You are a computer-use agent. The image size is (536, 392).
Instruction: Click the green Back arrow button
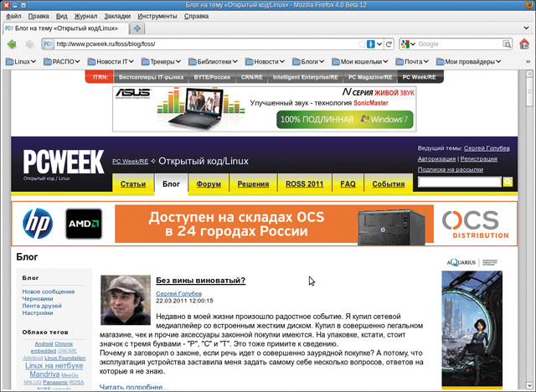coord(12,44)
